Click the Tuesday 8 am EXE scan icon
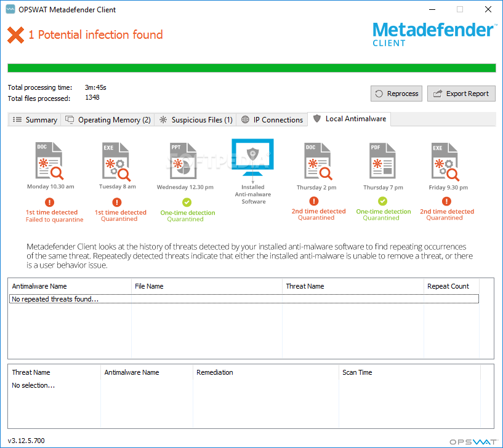The height and width of the screenshot is (448, 503). coord(116,161)
